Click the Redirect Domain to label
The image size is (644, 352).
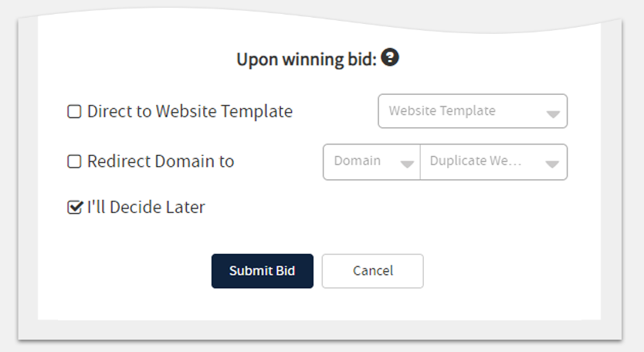161,161
